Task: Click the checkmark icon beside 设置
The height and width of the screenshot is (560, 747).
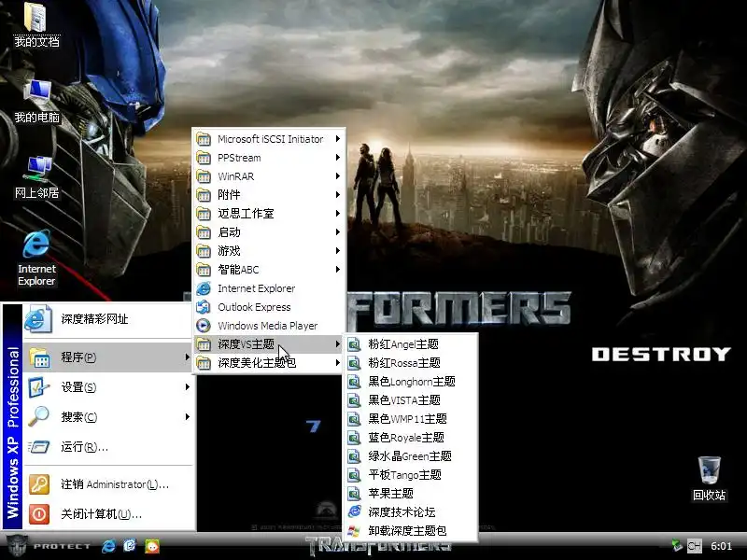Action: point(39,387)
